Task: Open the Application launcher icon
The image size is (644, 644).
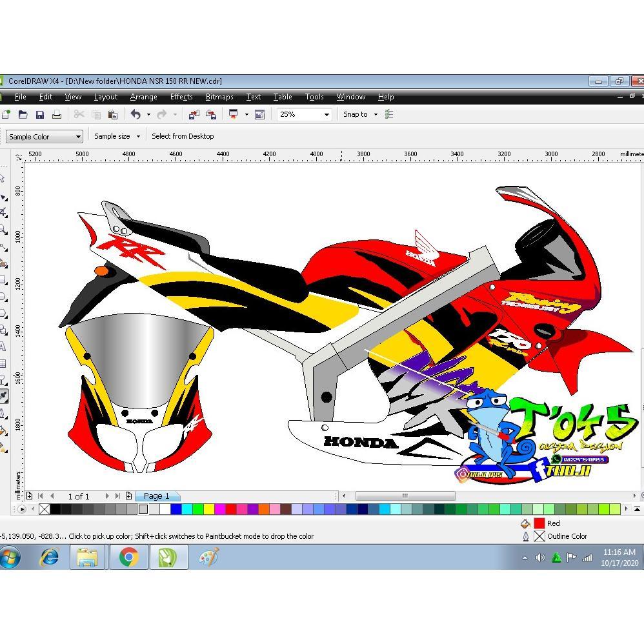Action: (x=234, y=114)
